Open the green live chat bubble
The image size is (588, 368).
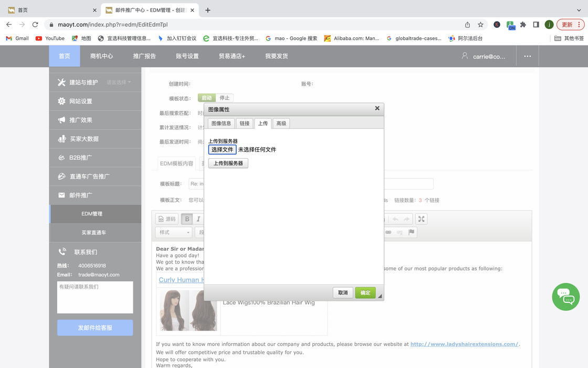tap(565, 297)
